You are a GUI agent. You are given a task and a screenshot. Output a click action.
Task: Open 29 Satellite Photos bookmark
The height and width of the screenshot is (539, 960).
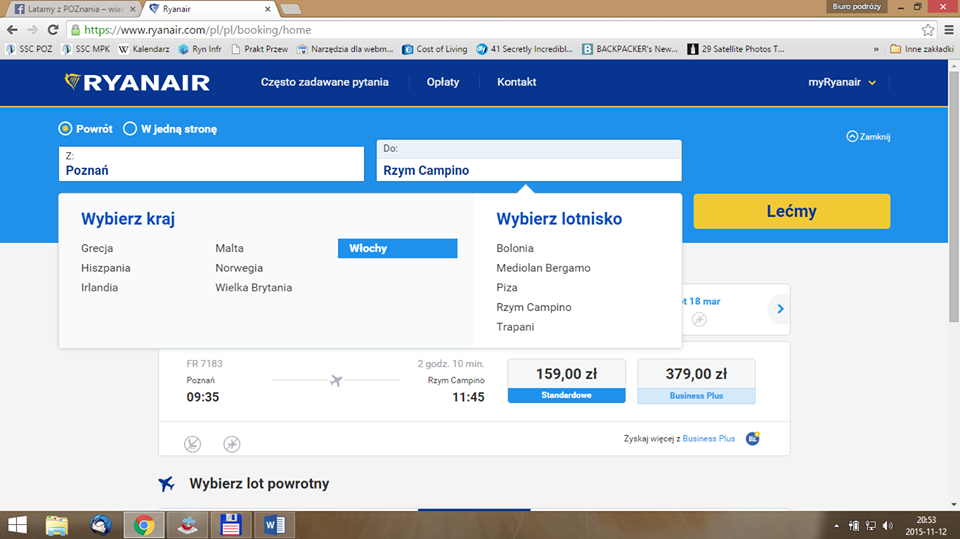736,49
